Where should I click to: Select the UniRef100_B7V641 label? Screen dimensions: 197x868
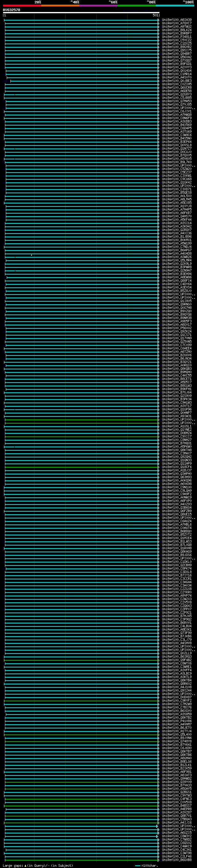pyautogui.click(x=176, y=745)
